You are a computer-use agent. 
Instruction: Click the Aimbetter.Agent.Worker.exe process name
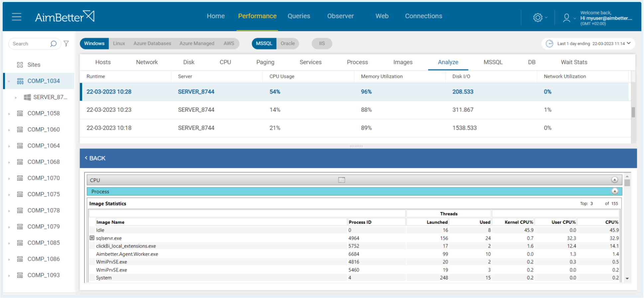tap(127, 254)
